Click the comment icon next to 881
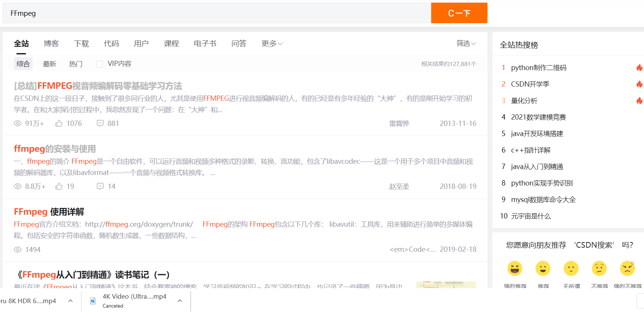The image size is (644, 314). (x=100, y=123)
